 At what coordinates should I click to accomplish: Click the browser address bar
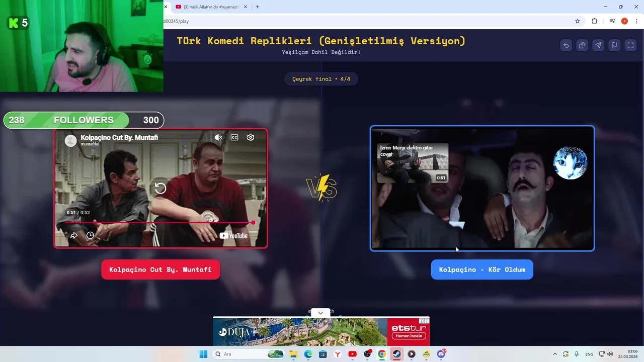click(367, 21)
